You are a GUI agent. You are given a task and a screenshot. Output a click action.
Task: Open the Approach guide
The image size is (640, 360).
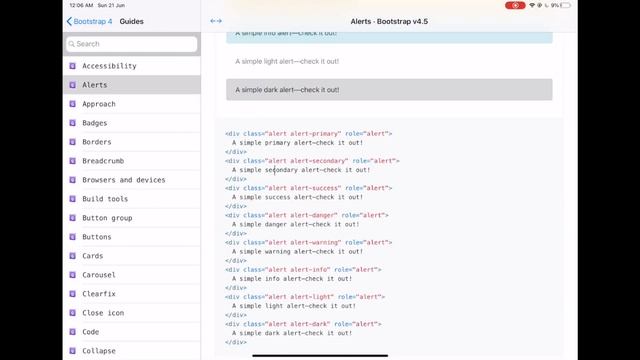(132, 104)
